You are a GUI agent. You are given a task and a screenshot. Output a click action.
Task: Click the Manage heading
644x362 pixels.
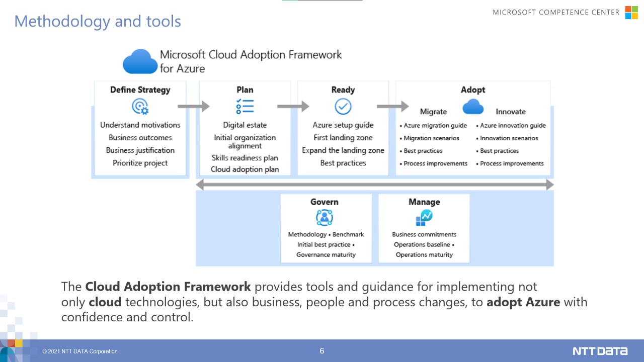(x=424, y=202)
